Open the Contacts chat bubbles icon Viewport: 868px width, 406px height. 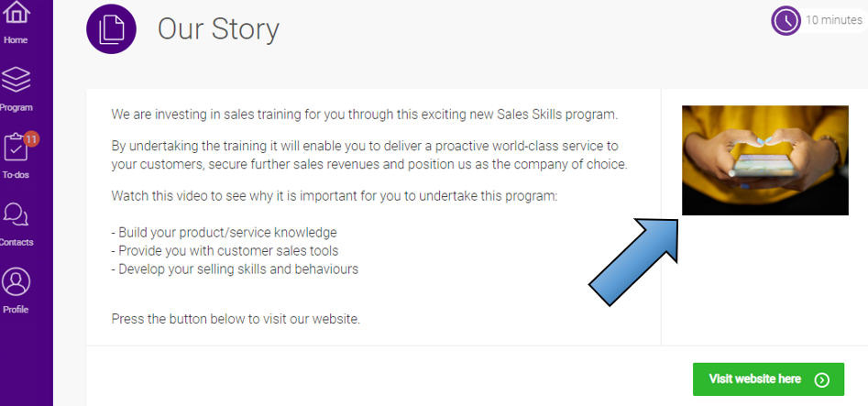pos(16,215)
